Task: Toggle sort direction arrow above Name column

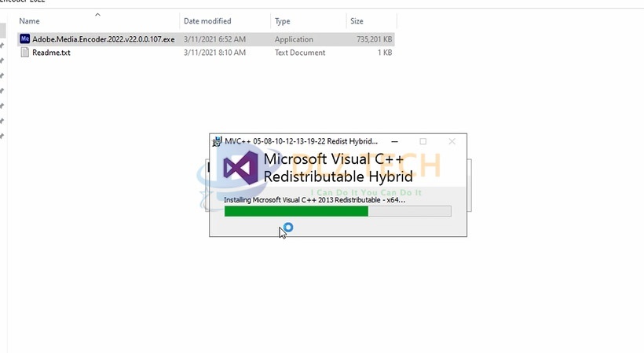Action: [x=97, y=15]
